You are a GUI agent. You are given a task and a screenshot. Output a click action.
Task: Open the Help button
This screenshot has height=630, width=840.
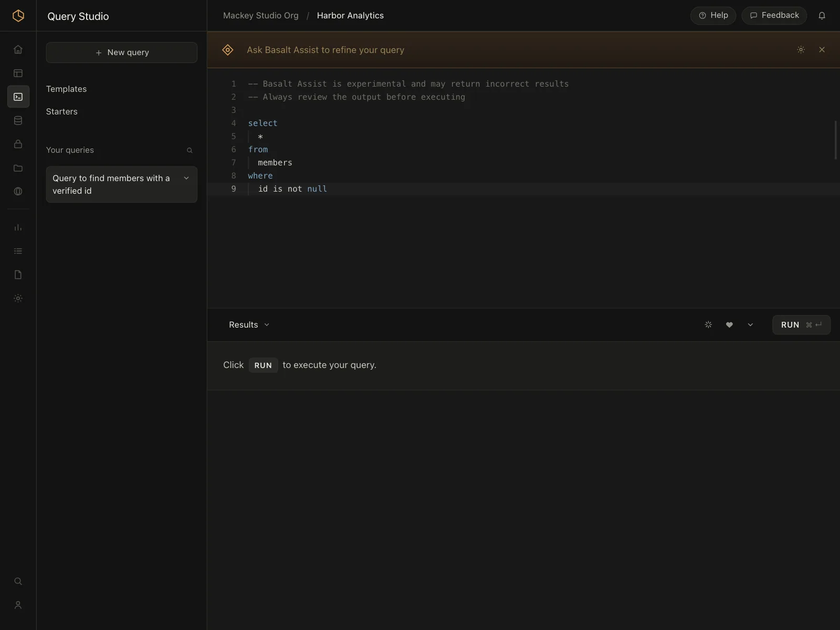pyautogui.click(x=713, y=16)
